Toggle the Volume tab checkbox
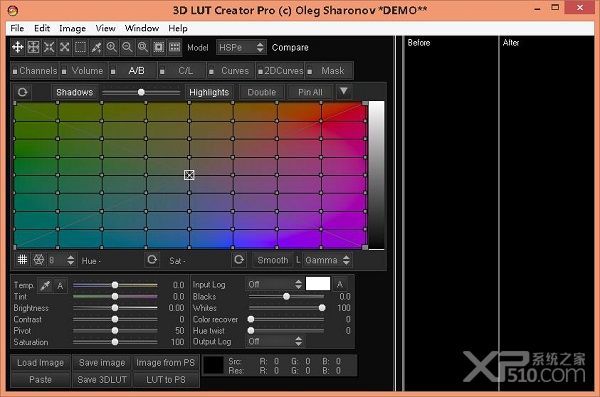Image resolution: width=600 pixels, height=397 pixels. (x=64, y=71)
